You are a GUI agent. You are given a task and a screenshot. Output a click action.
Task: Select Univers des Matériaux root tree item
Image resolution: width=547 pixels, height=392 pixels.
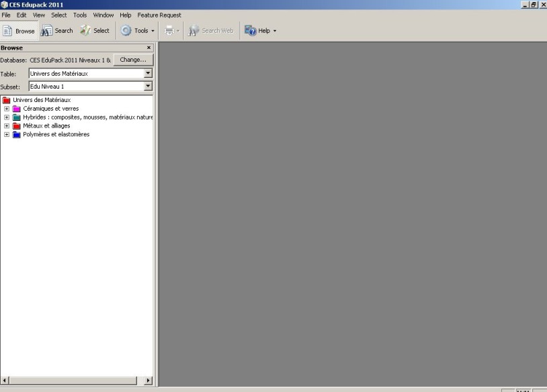pos(42,100)
